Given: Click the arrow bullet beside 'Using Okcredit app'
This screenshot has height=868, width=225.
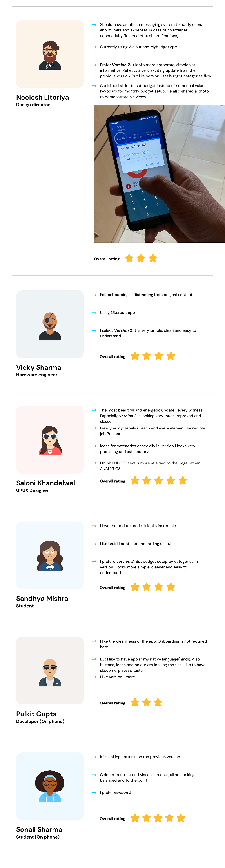Looking at the screenshot, I should pos(94,313).
